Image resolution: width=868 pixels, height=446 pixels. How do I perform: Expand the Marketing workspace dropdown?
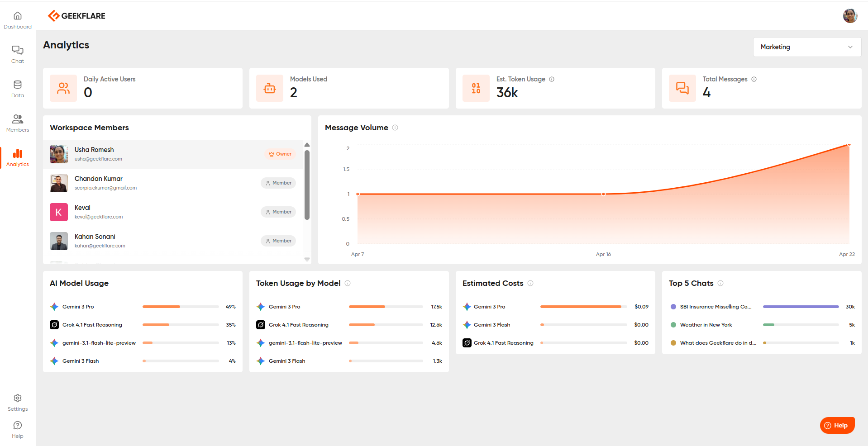coord(807,47)
